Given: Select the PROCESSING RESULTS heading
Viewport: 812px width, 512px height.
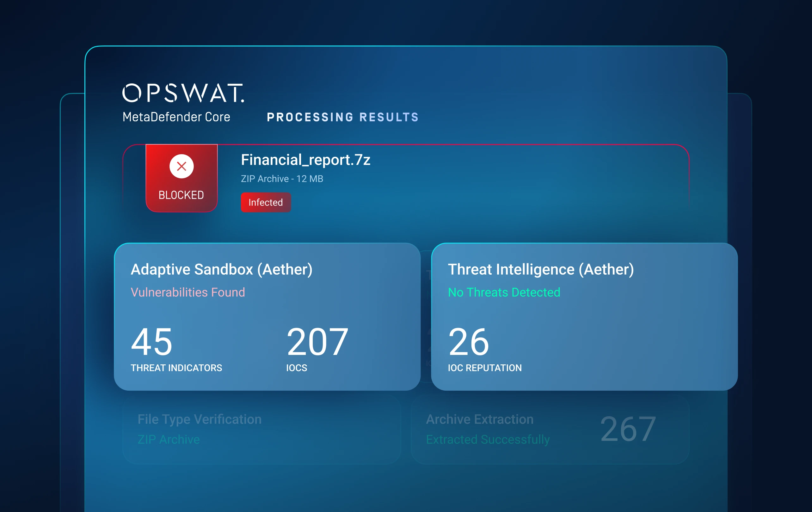Looking at the screenshot, I should click(x=343, y=117).
